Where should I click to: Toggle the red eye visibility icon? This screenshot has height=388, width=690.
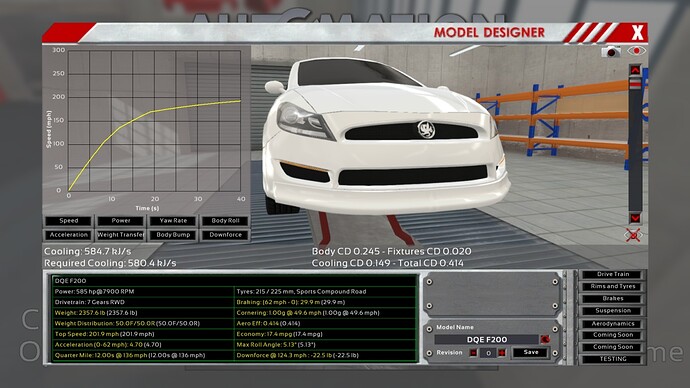(x=636, y=51)
